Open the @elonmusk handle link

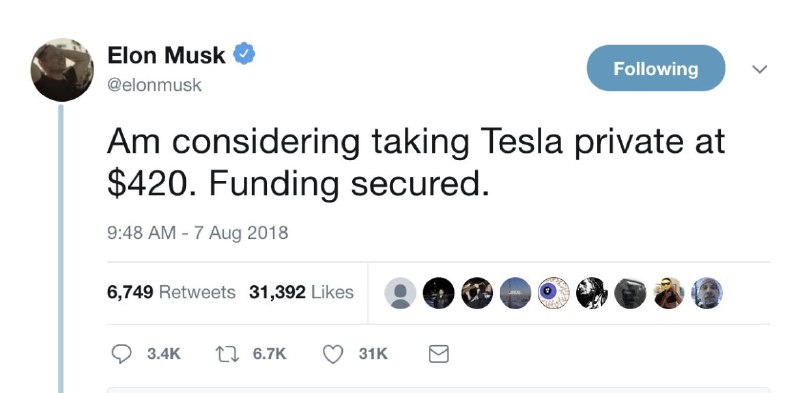(155, 85)
